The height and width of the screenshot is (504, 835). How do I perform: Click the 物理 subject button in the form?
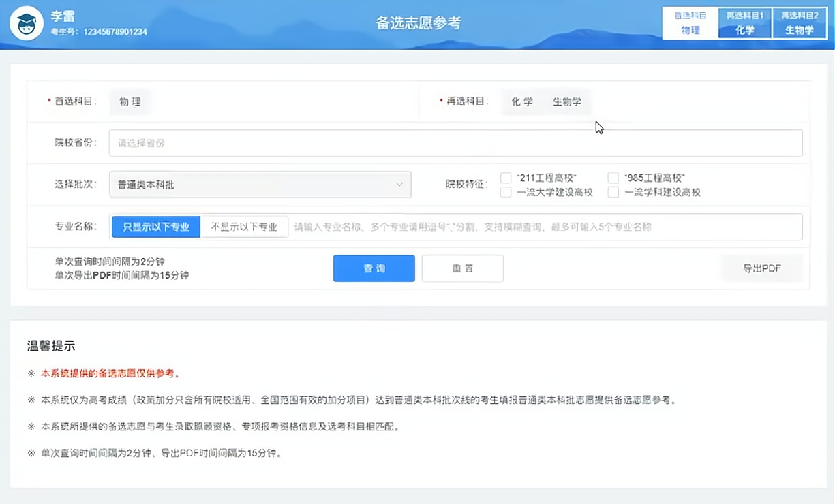(x=130, y=101)
